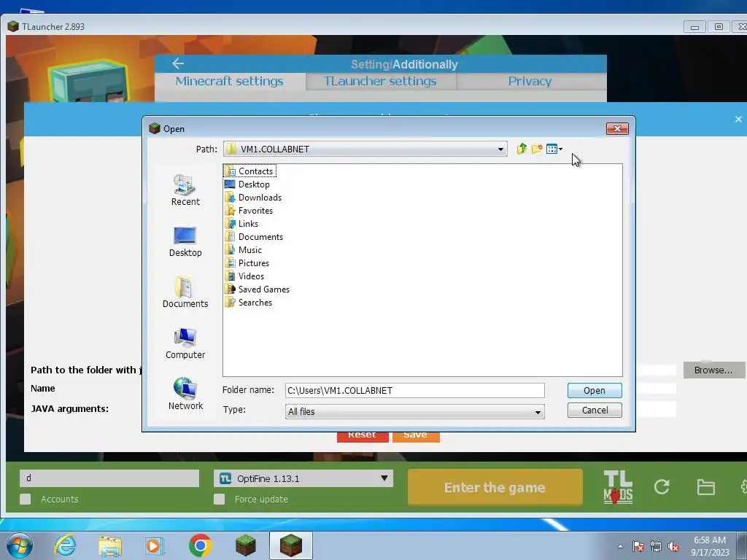Image resolution: width=747 pixels, height=560 pixels.
Task: Select the Contacts folder
Action: (x=249, y=171)
